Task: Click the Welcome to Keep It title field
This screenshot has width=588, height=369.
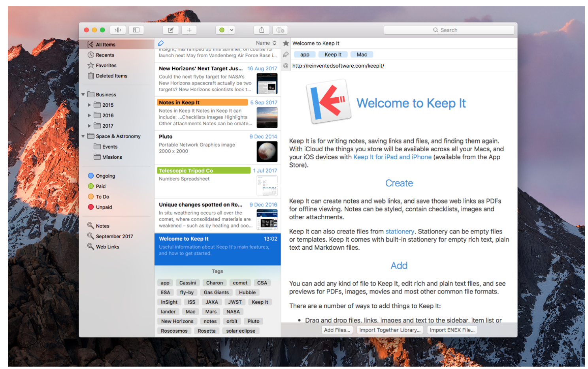Action: (404, 43)
